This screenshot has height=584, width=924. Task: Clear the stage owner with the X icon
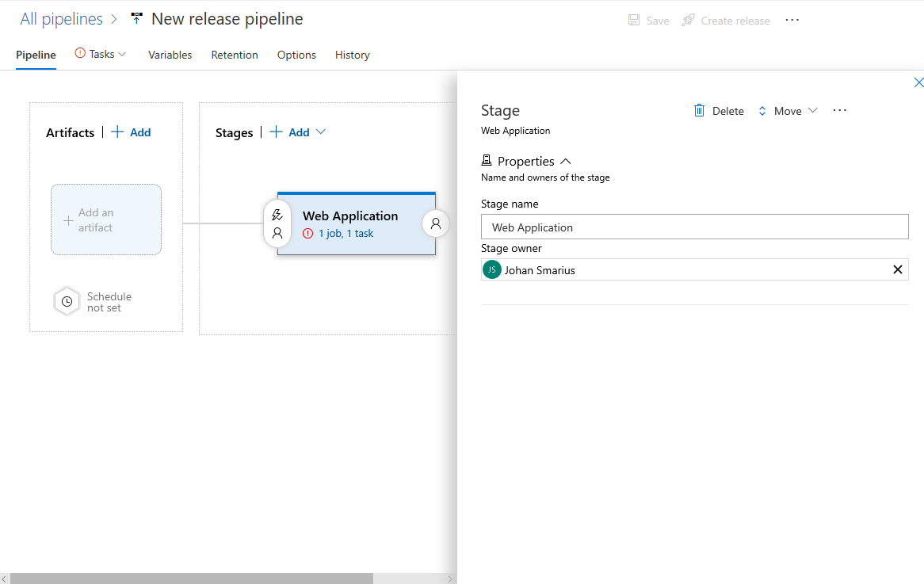(x=897, y=269)
